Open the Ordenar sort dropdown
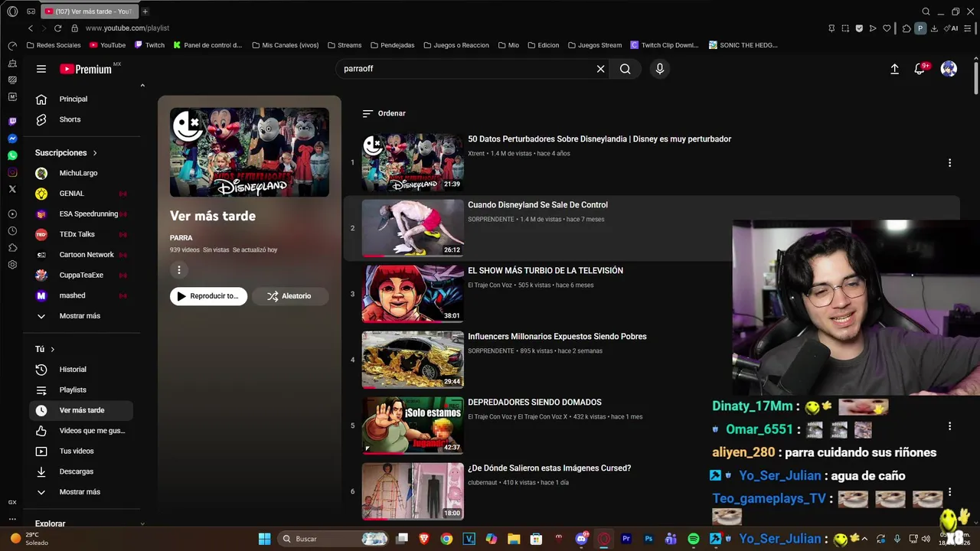The width and height of the screenshot is (980, 551). [384, 113]
